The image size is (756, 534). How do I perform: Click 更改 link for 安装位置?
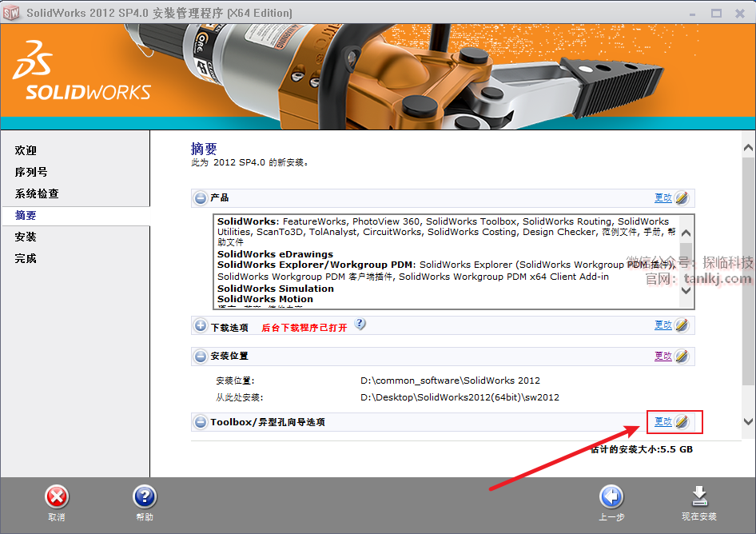point(663,356)
